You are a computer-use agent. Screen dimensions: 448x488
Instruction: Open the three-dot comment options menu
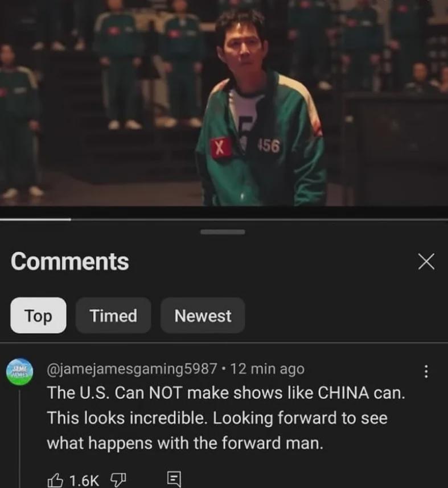[426, 371]
